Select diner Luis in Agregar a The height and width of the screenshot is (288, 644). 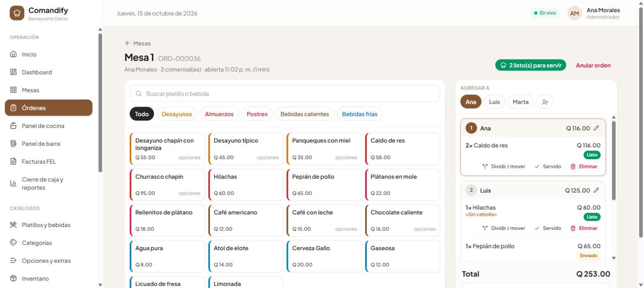(x=494, y=102)
